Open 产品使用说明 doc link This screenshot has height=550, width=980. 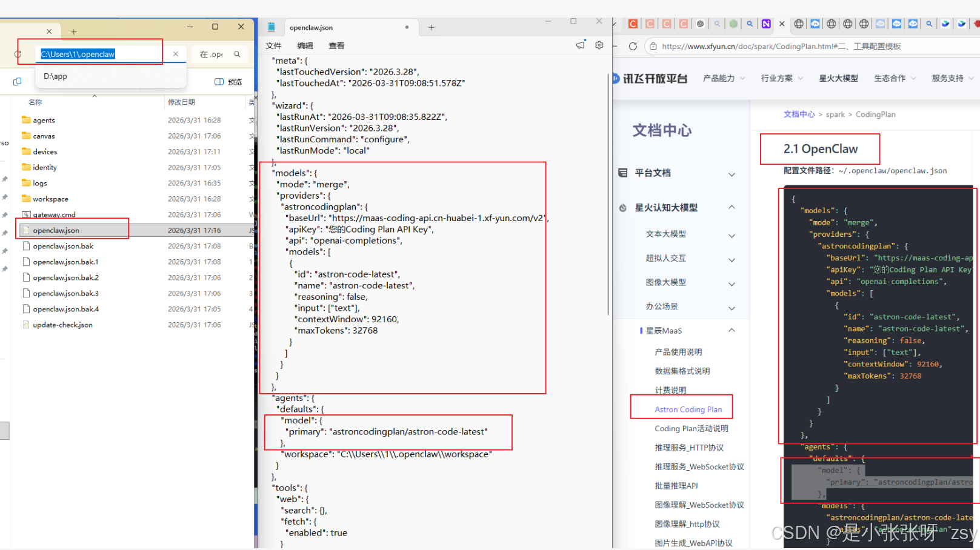click(x=678, y=352)
